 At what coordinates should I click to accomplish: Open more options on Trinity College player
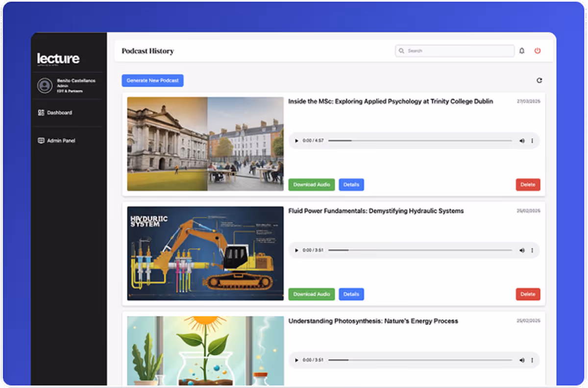pos(532,141)
